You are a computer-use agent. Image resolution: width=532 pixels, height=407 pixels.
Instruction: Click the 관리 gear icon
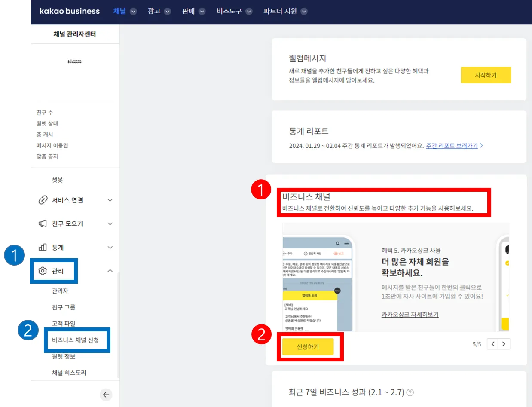click(43, 271)
